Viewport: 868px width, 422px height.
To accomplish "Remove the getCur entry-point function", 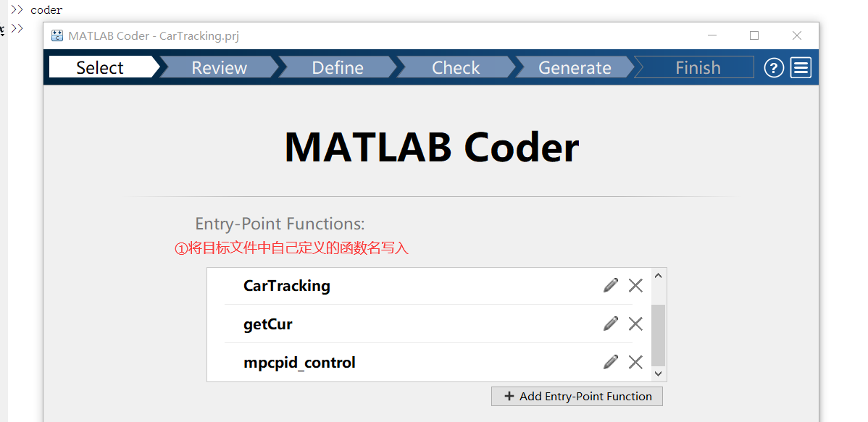I will click(635, 324).
